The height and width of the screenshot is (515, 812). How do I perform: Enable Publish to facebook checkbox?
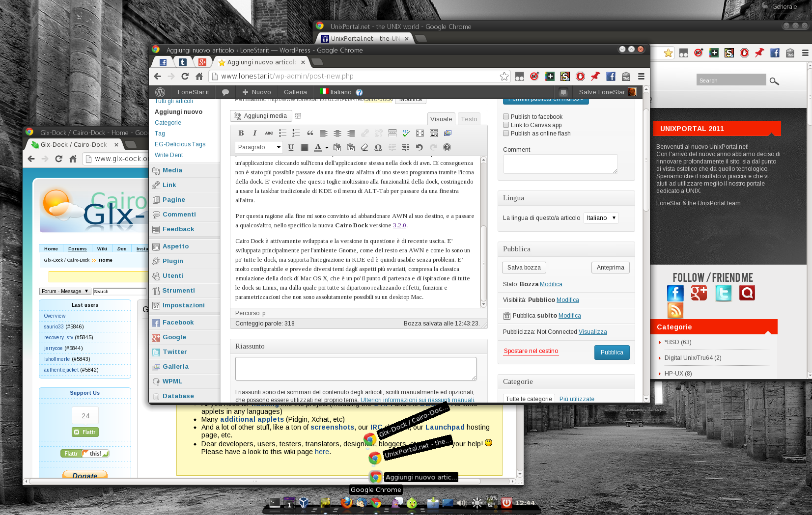[506, 117]
